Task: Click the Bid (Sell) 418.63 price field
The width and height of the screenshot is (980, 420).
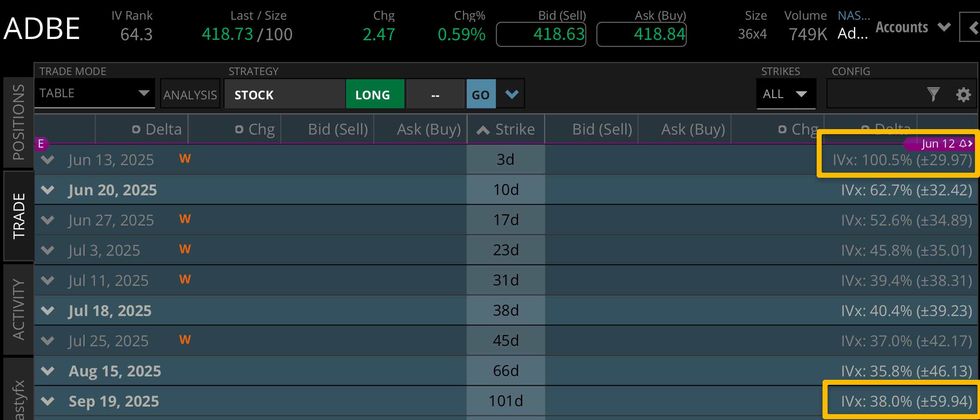Action: click(x=541, y=34)
